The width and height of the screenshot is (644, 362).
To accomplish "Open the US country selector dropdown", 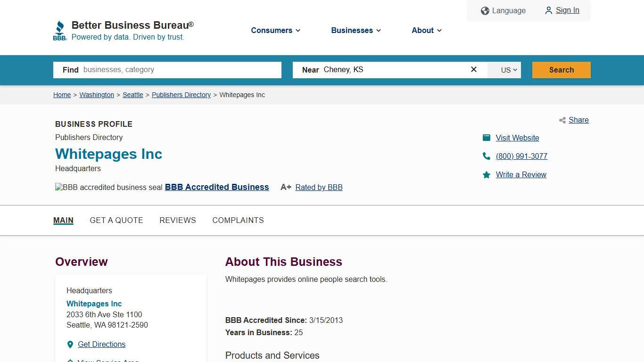I will coord(504,70).
